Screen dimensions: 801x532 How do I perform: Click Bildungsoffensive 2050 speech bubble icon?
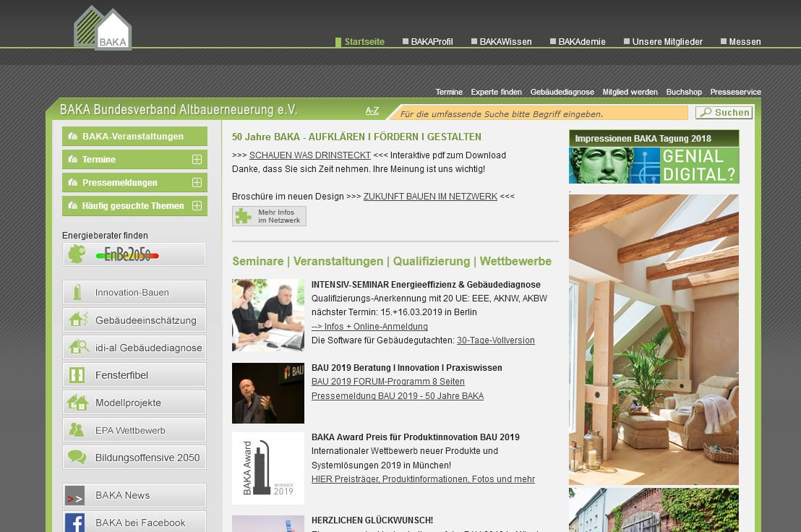point(77,456)
